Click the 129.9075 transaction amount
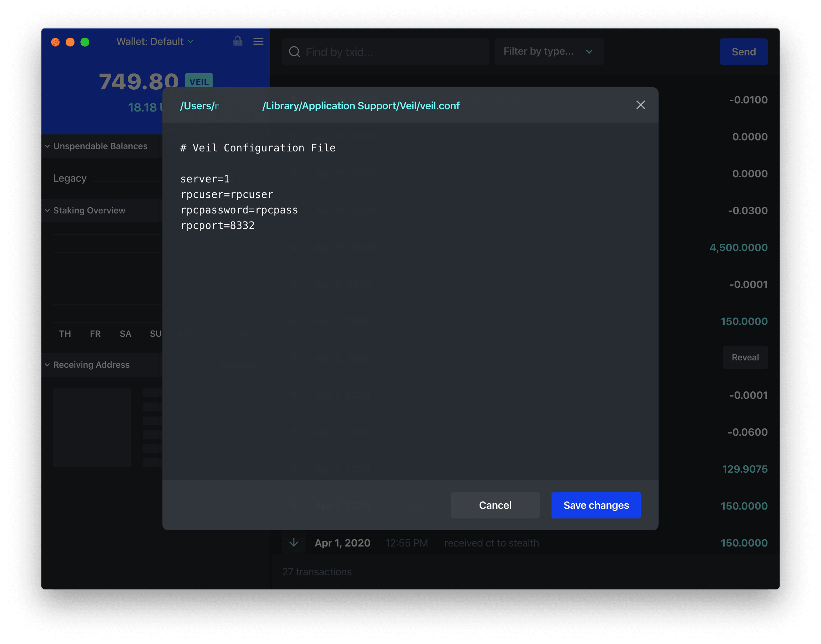821x644 pixels. click(x=745, y=469)
